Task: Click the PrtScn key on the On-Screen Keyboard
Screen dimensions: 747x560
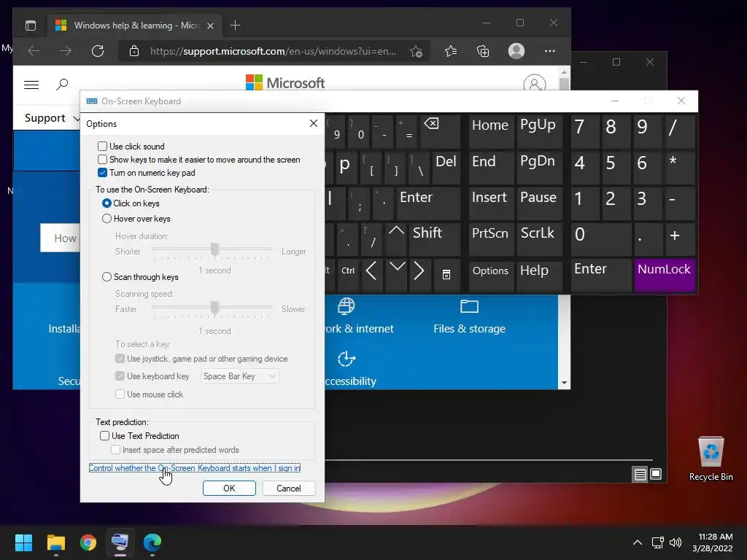Action: click(491, 238)
